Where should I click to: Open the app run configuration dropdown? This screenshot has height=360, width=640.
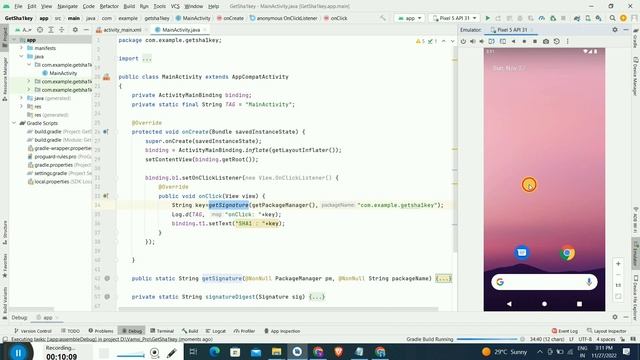coord(409,18)
